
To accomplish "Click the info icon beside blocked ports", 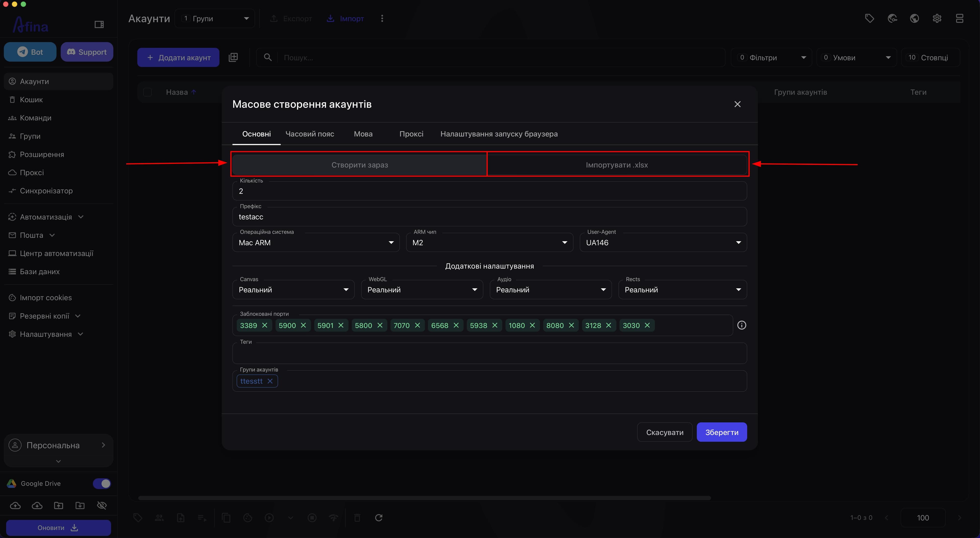I will [741, 325].
